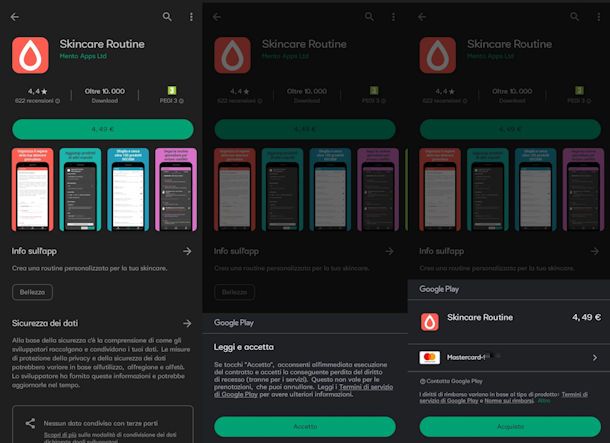The image size is (610, 443).
Task: Open the red first screenshot thumbnail, left panel
Action: click(33, 189)
